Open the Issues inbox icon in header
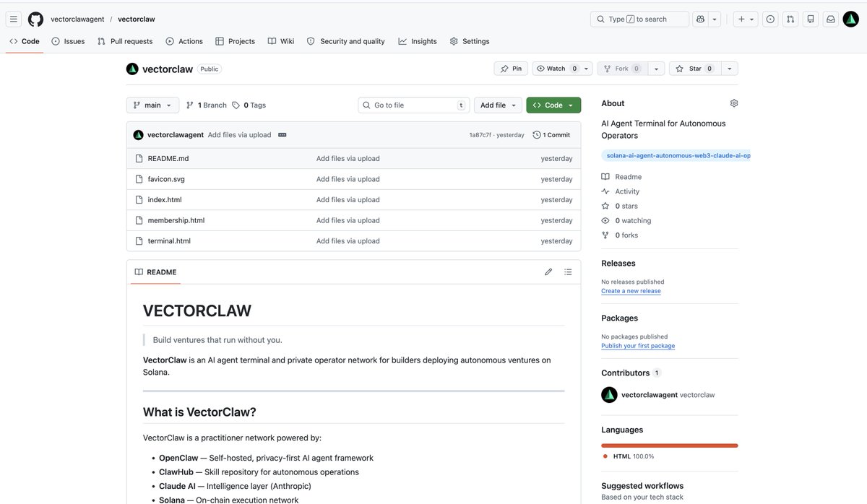Viewport: 867px width, 504px height. coord(770,19)
